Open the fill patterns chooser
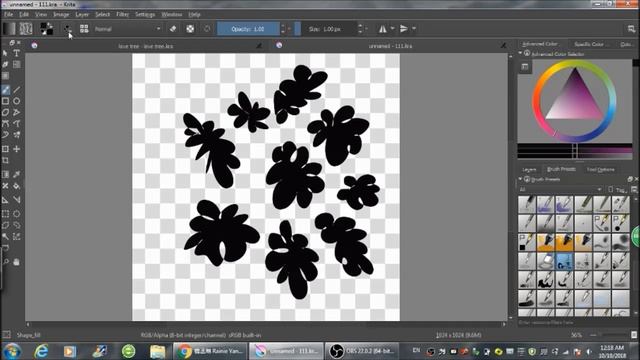The width and height of the screenshot is (640, 360). tap(26, 29)
